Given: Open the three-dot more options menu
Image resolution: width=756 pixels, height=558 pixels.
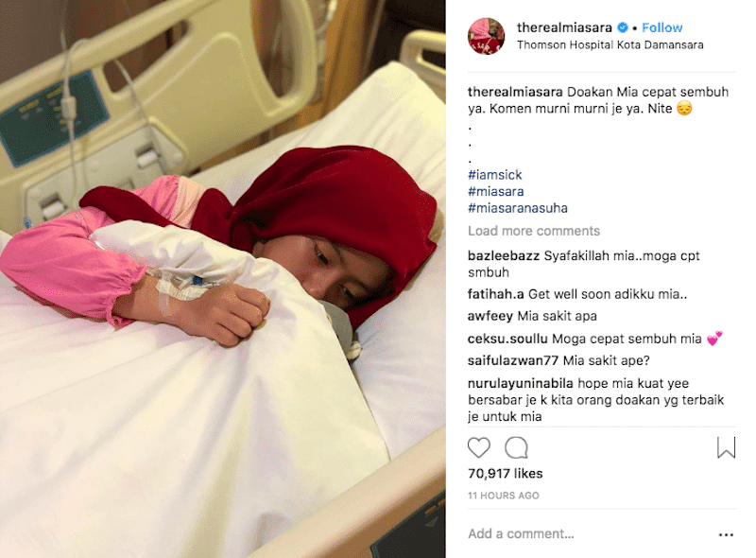Looking at the screenshot, I should (726, 534).
